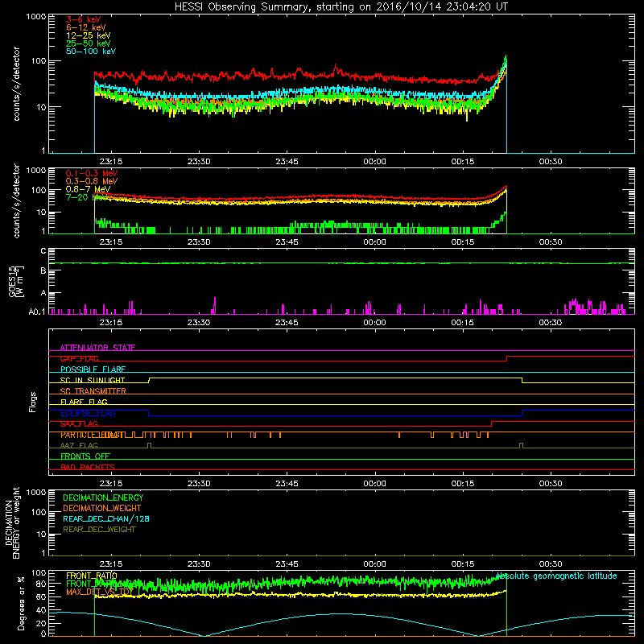Click the Flags panel axis label
This screenshot has width=644, height=644.
click(x=33, y=402)
